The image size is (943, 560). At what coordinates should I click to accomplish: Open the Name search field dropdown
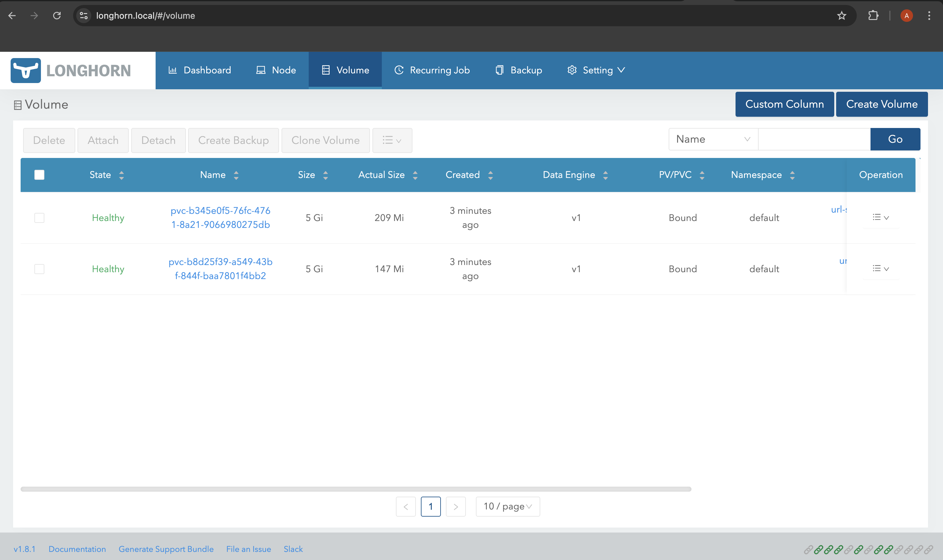click(713, 139)
